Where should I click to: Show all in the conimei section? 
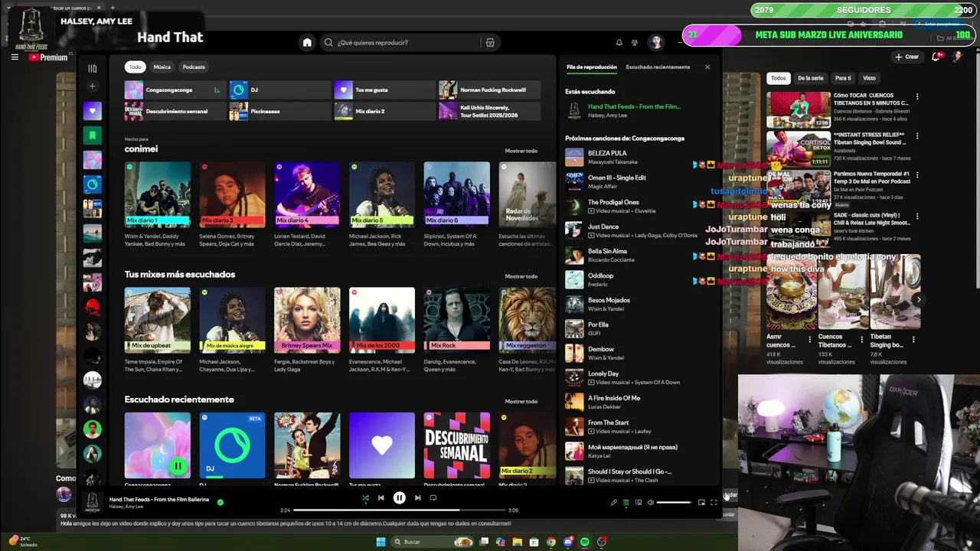pyautogui.click(x=521, y=151)
